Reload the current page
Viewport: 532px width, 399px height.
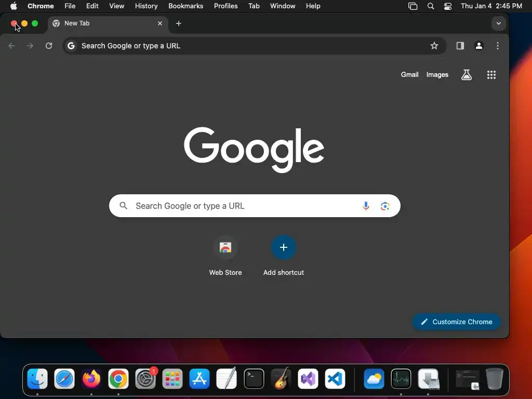click(49, 46)
